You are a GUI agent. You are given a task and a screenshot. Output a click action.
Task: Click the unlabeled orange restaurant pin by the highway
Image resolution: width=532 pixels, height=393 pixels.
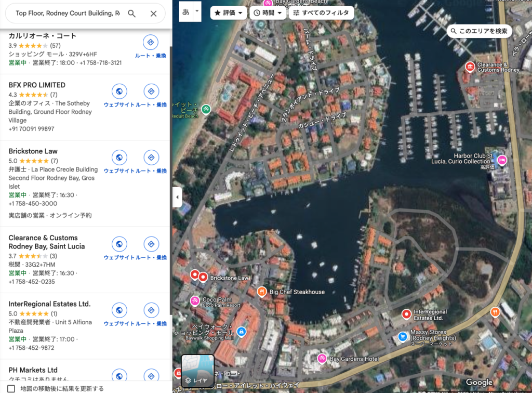495,312
